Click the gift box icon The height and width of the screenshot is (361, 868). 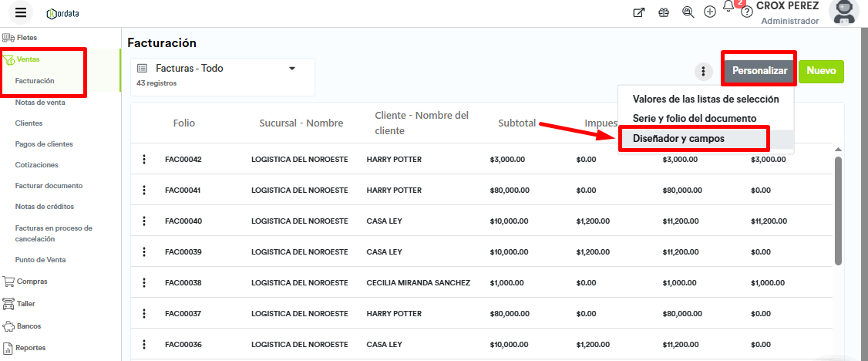pos(663,12)
